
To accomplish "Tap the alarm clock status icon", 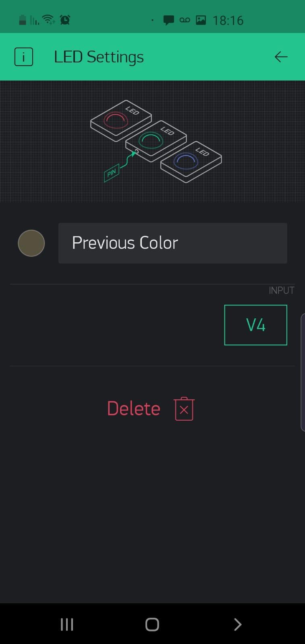I will (x=65, y=20).
